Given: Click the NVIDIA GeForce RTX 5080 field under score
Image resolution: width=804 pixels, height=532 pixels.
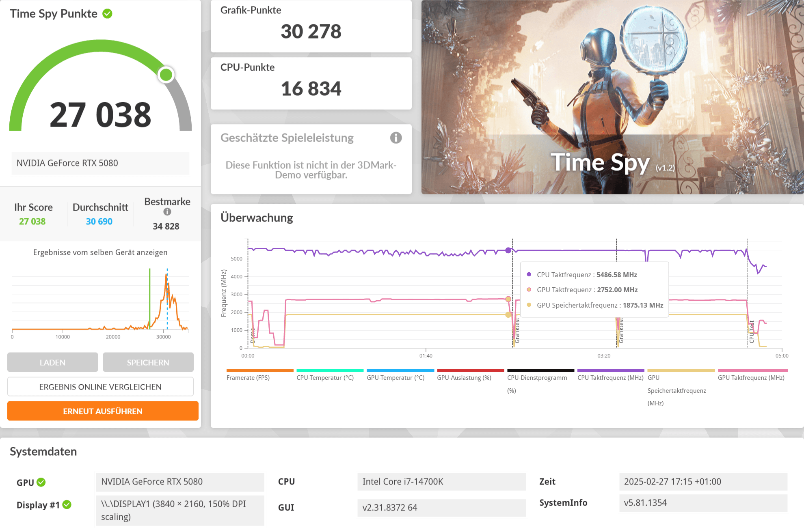Looking at the screenshot, I should click(x=100, y=163).
